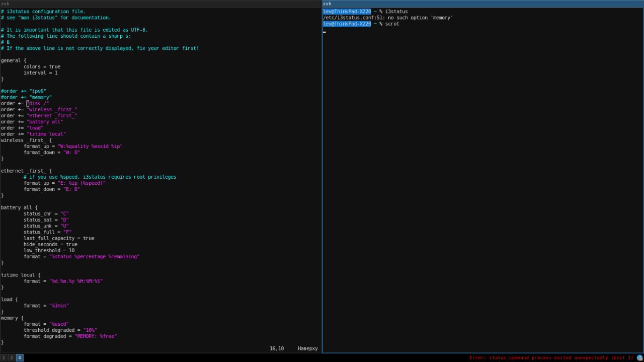The height and width of the screenshot is (362, 644).
Task: Click the first lev@ThinkPad-X220 prompt
Action: click(x=347, y=12)
